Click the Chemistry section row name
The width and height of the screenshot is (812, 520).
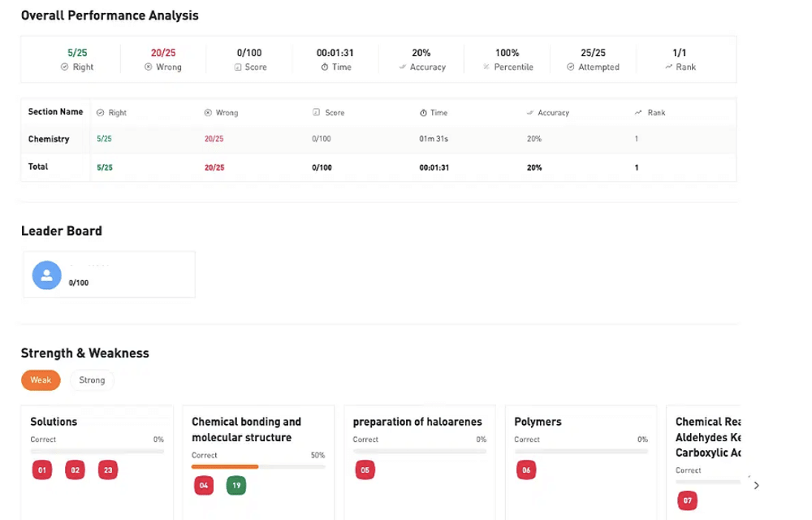click(49, 139)
